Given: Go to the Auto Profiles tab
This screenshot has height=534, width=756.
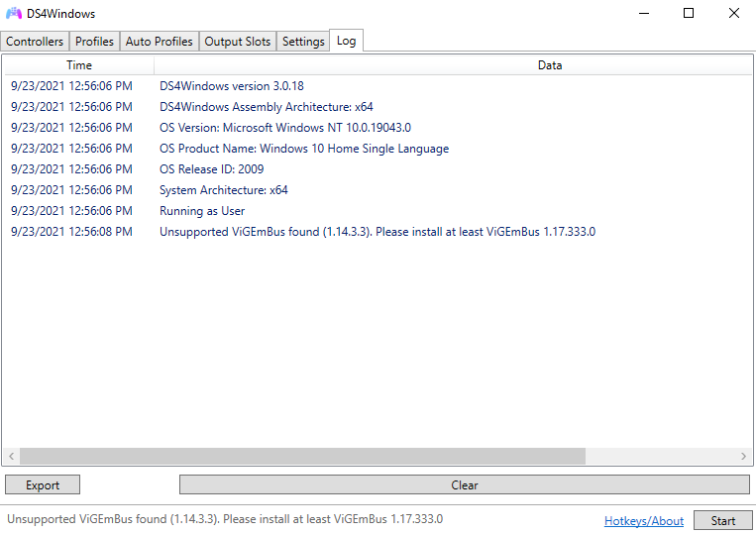Looking at the screenshot, I should (160, 42).
